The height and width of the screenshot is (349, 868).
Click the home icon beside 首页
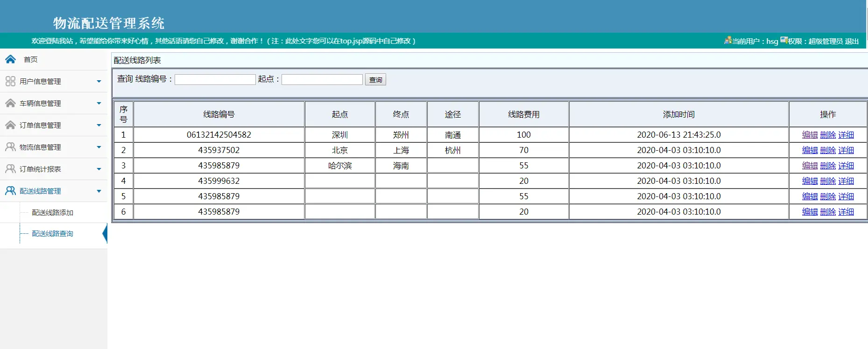[10, 59]
